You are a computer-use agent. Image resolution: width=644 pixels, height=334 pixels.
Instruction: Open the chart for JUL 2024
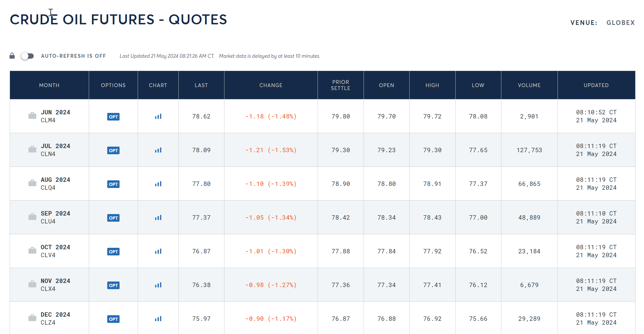pyautogui.click(x=158, y=150)
